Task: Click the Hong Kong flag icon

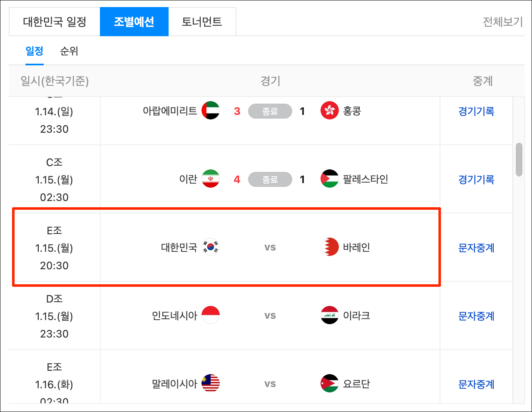Action: point(330,111)
